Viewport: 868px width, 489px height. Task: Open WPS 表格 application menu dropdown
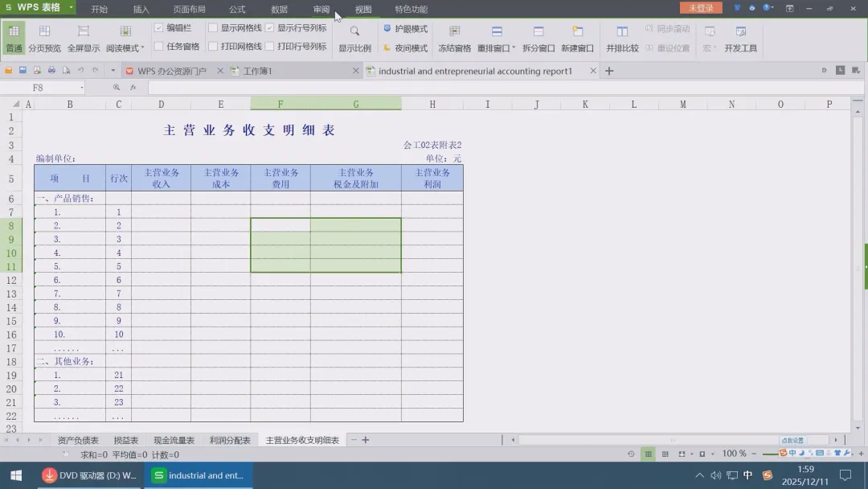point(71,8)
